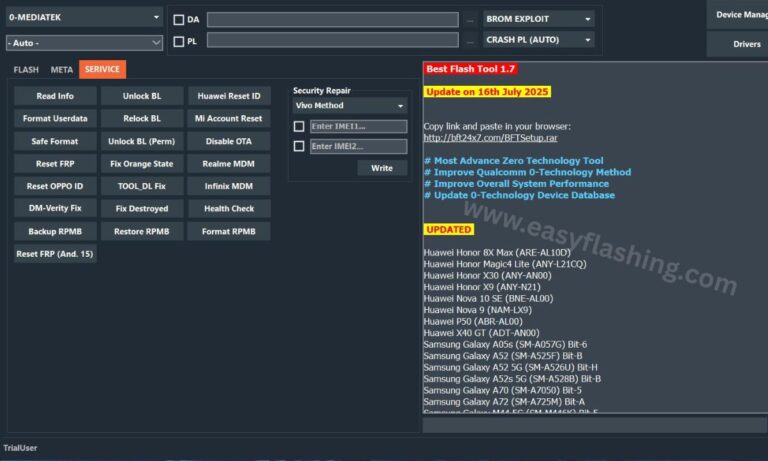The width and height of the screenshot is (768, 461).
Task: Click the TOOL_DL Fix button
Action: [142, 186]
